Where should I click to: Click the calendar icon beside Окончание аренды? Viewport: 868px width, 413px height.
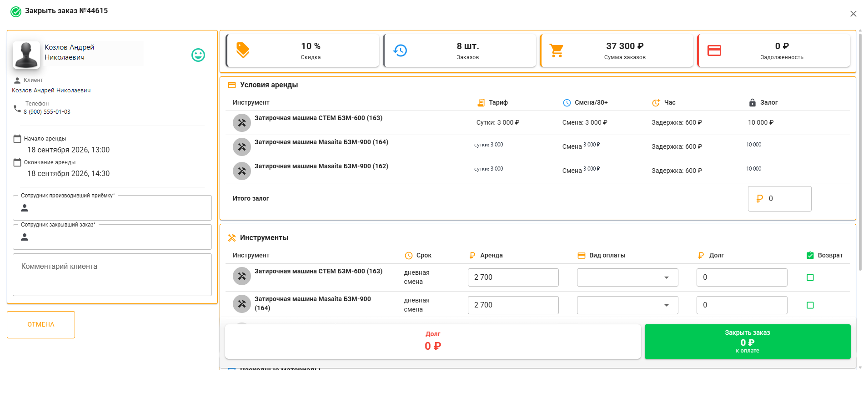tap(17, 162)
